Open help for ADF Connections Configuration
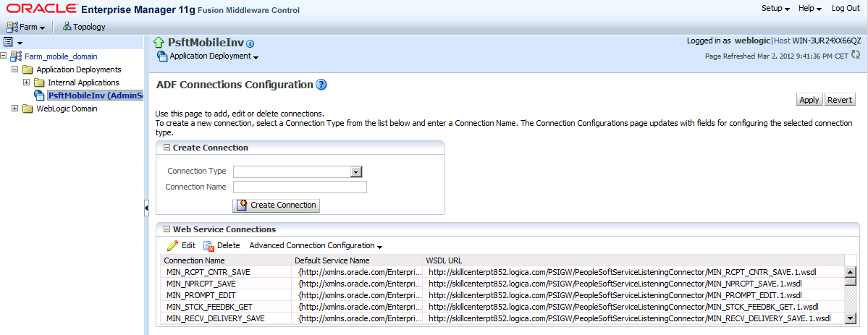This screenshot has width=868, height=335. click(x=321, y=85)
